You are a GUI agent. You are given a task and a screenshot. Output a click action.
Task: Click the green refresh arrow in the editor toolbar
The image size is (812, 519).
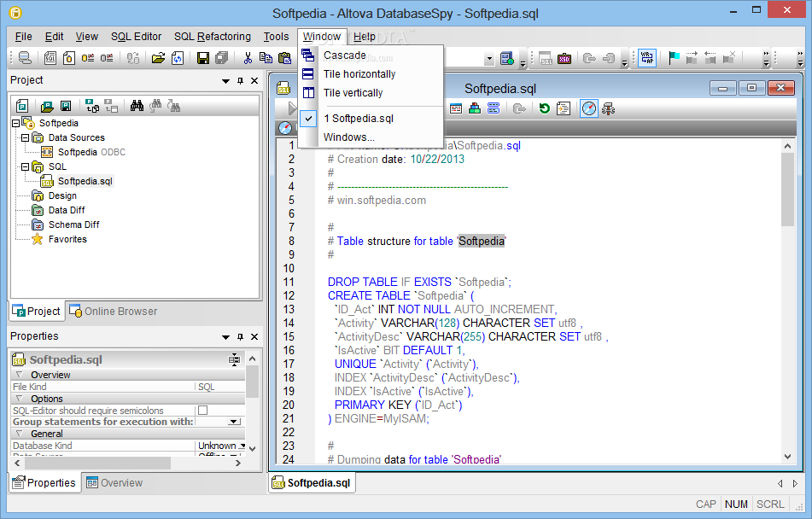pos(544,108)
